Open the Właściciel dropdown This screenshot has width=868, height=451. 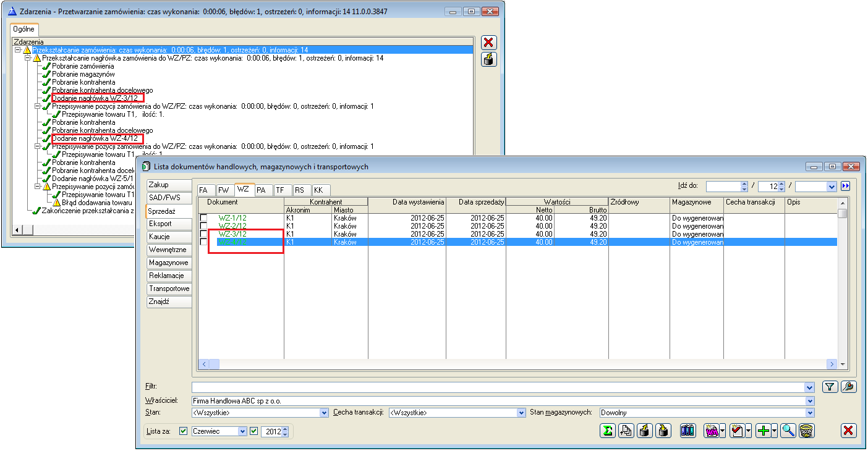810,401
